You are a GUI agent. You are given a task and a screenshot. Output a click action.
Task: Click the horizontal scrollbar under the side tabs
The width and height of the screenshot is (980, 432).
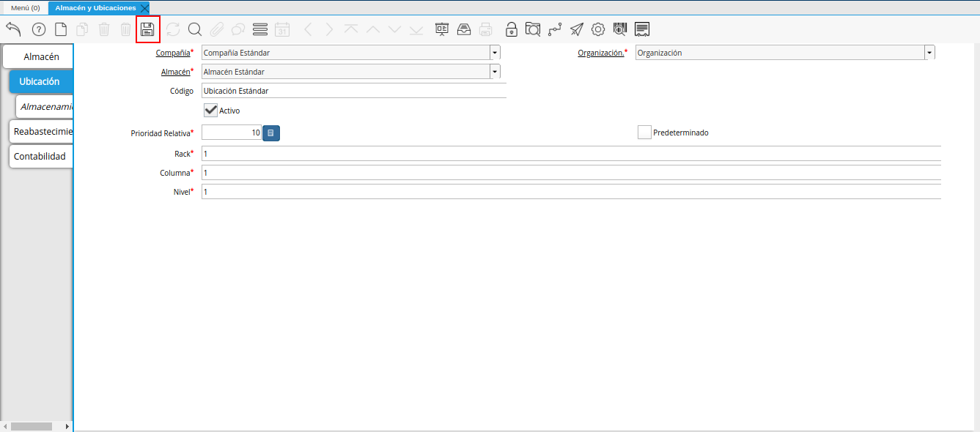(37, 426)
